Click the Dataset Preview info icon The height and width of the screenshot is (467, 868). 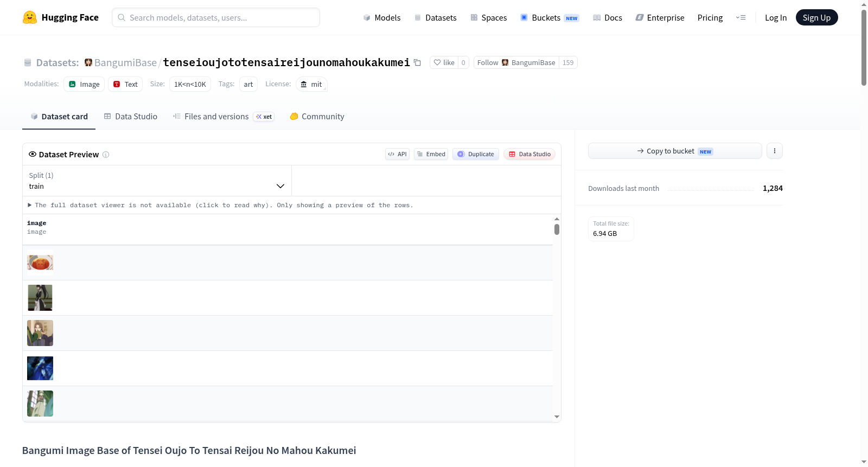[x=106, y=155]
